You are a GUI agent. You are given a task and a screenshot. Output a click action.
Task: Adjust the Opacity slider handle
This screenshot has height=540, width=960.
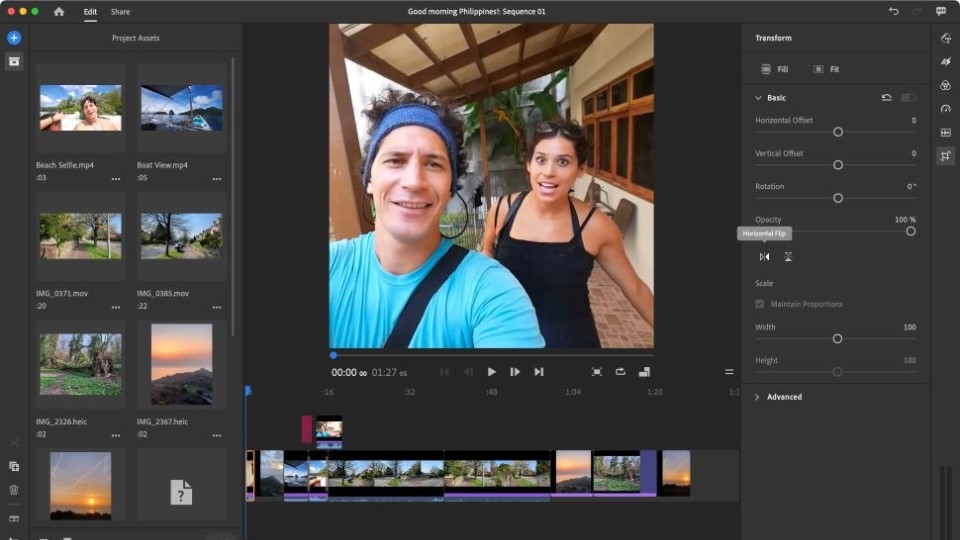[x=910, y=231]
